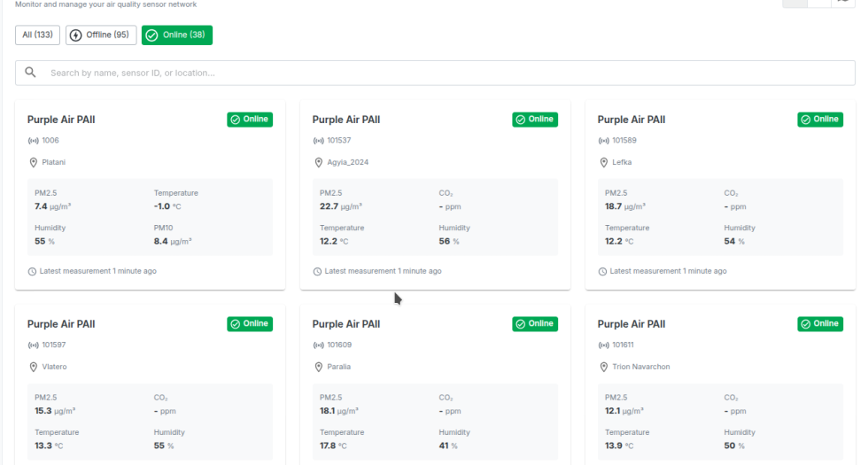Click the signal icon beside ID 101589
868x465 pixels.
tap(604, 141)
